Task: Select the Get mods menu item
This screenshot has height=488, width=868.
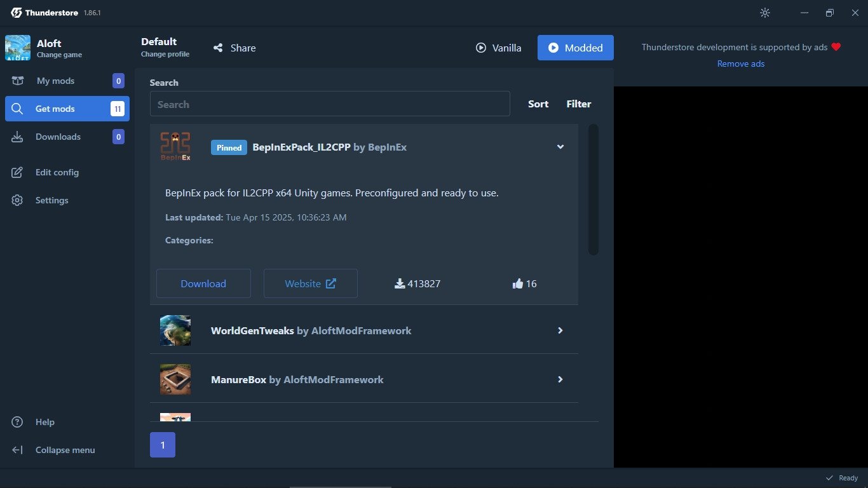Action: click(x=67, y=109)
